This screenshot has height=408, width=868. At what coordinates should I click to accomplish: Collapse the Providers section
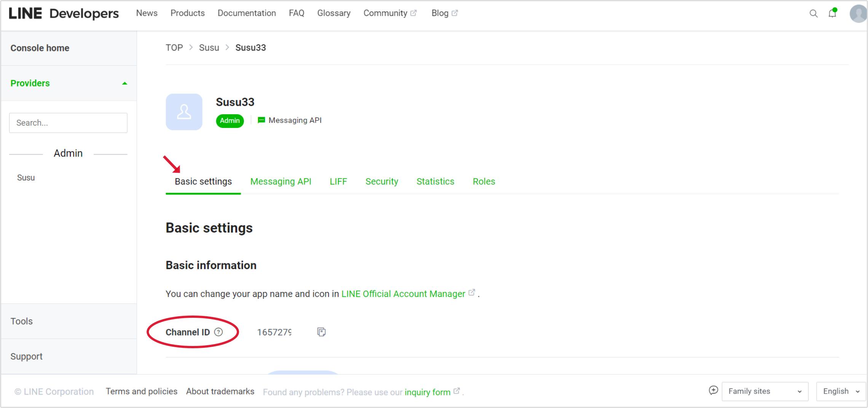[124, 83]
